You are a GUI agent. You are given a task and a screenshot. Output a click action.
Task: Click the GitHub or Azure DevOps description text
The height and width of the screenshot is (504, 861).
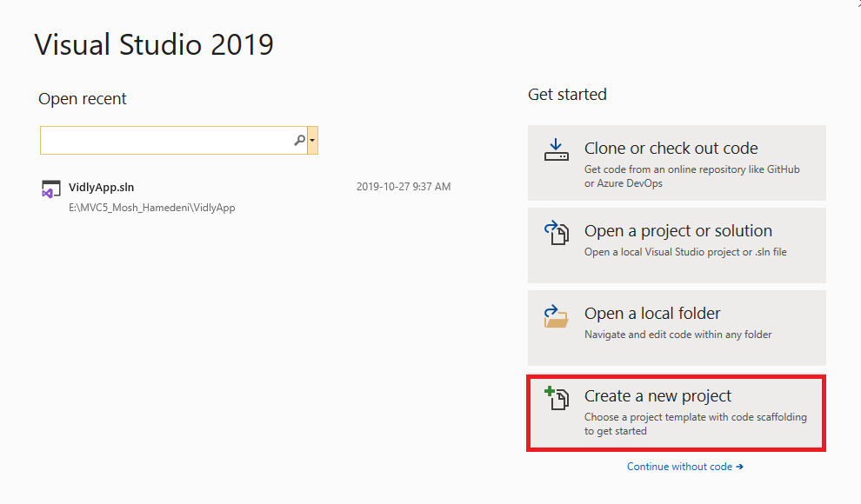pos(691,176)
